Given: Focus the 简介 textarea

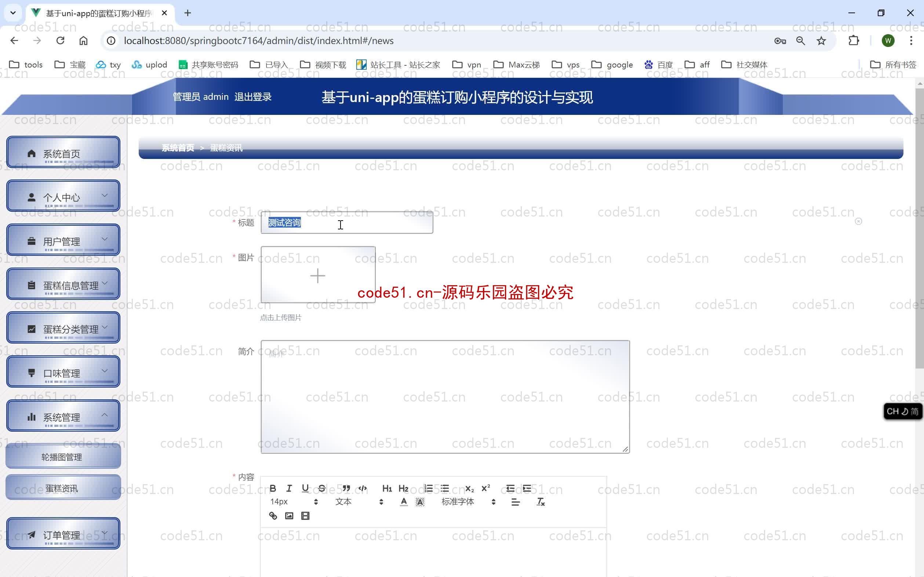Looking at the screenshot, I should coord(445,397).
